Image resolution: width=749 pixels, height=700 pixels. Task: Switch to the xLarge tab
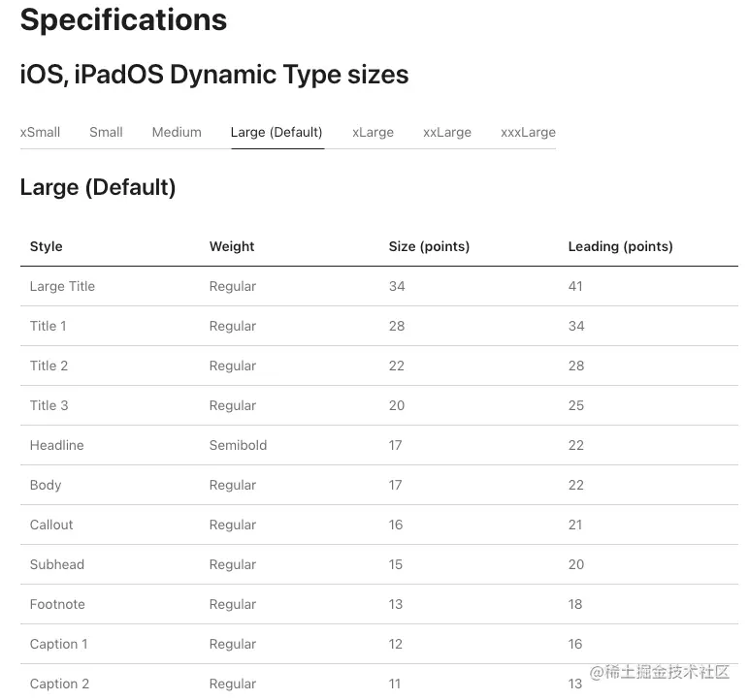pyautogui.click(x=373, y=132)
